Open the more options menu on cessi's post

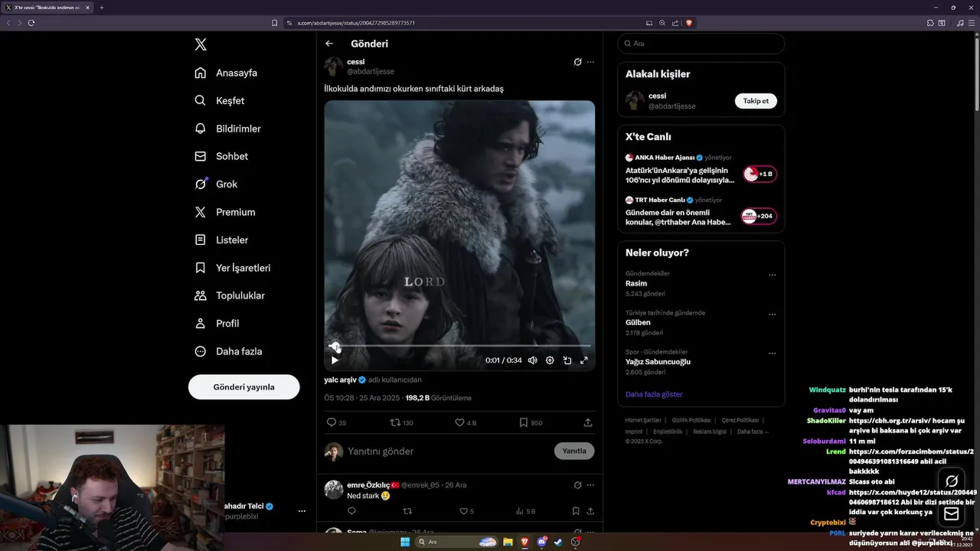pyautogui.click(x=590, y=62)
